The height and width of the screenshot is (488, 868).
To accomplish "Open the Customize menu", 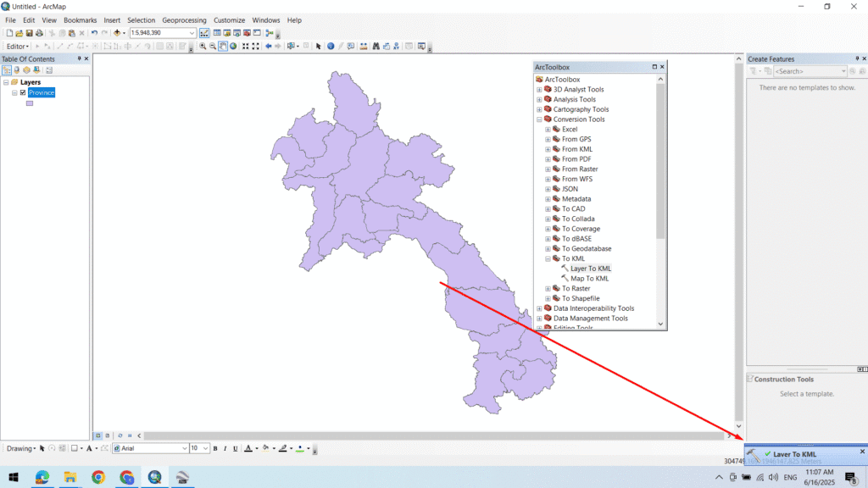I will click(x=229, y=20).
